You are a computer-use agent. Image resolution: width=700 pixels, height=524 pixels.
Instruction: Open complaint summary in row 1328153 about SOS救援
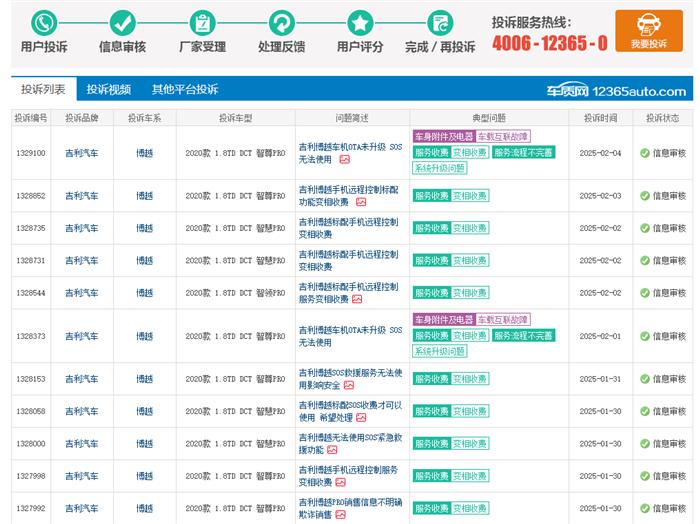(350, 379)
